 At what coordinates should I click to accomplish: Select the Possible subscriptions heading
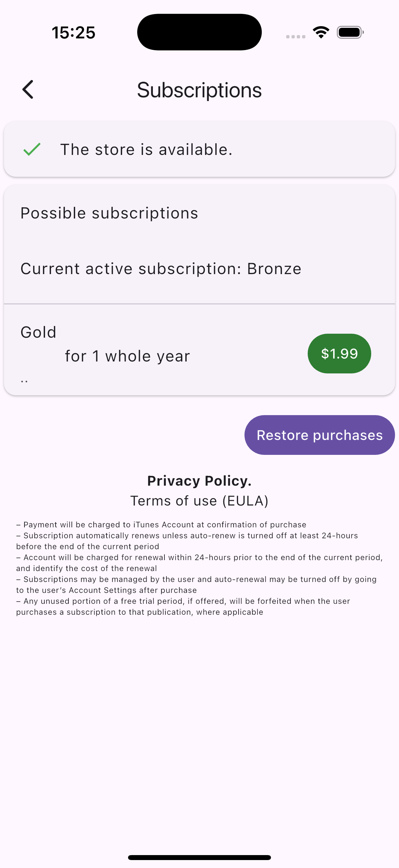110,213
